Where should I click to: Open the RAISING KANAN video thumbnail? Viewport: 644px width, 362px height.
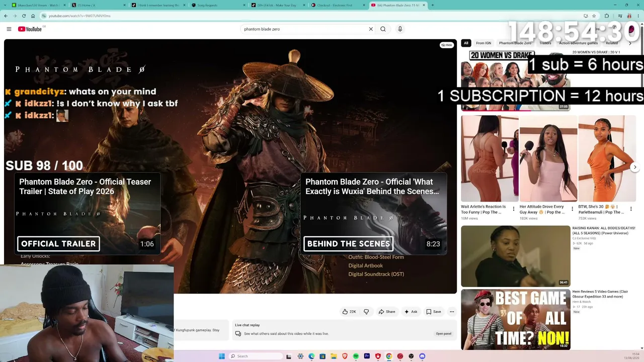[516, 256]
